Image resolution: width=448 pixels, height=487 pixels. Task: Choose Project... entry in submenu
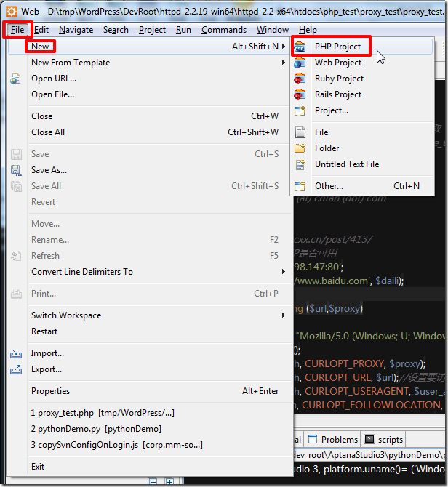point(362,110)
